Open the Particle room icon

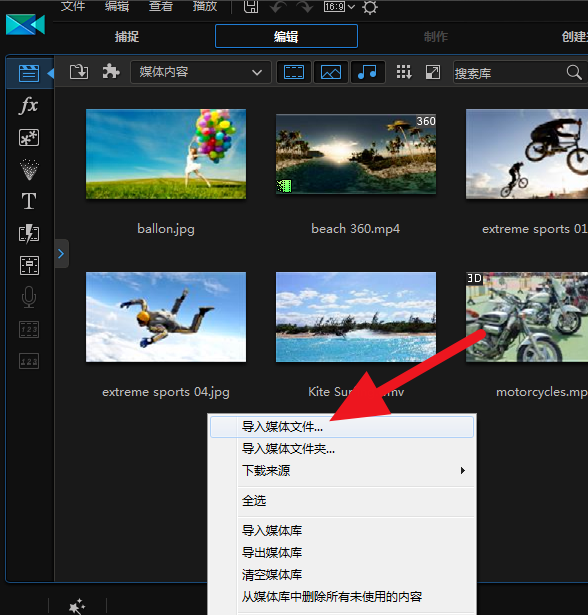tap(29, 169)
